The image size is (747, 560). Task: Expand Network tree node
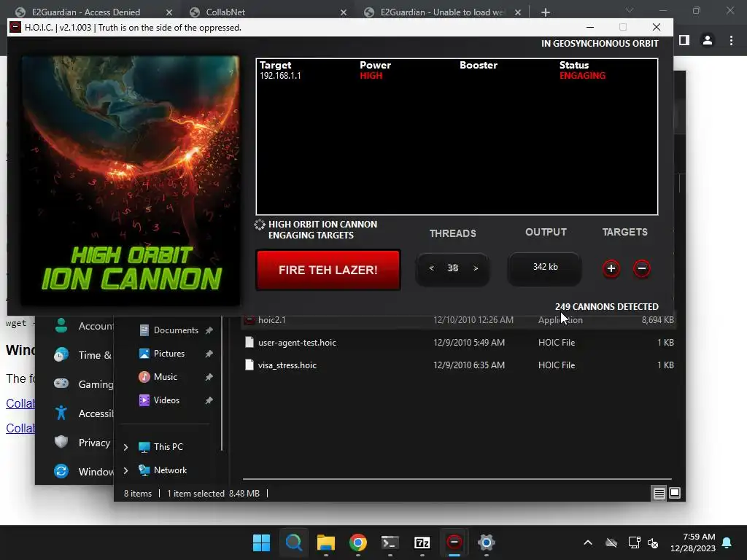125,470
